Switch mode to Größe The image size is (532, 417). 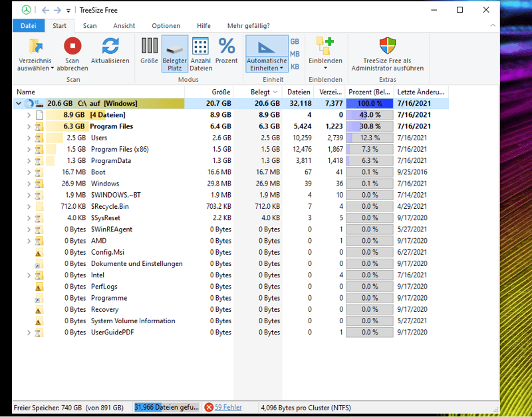(x=149, y=46)
